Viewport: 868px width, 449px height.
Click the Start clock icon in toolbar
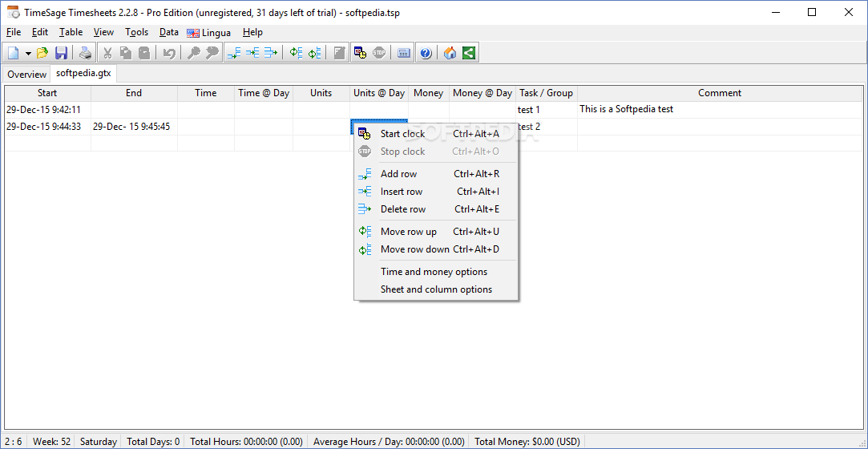361,53
